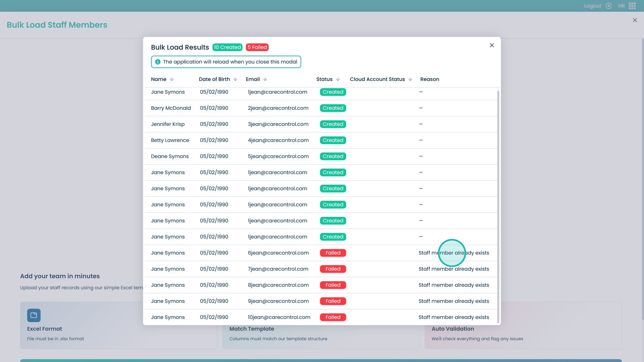Click the info icon in reload notice
The image size is (644, 362).
click(x=158, y=62)
